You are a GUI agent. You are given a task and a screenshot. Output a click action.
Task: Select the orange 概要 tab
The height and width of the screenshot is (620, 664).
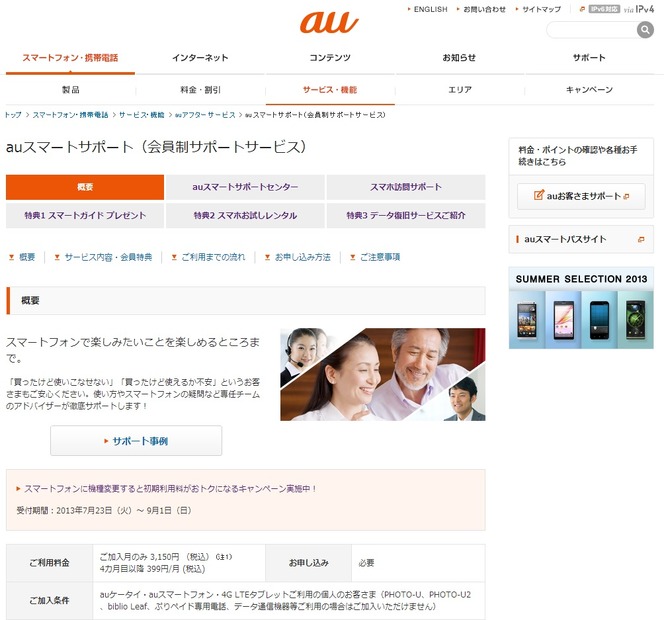(85, 187)
